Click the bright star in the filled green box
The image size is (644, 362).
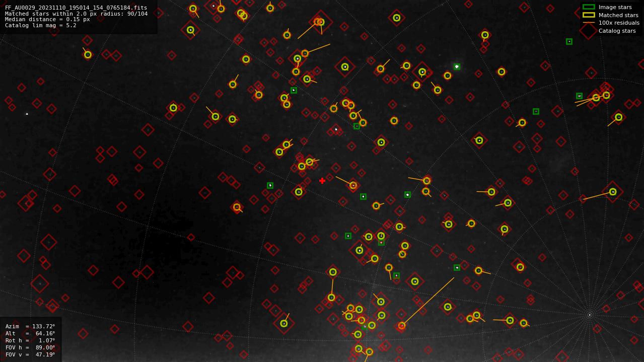click(457, 66)
